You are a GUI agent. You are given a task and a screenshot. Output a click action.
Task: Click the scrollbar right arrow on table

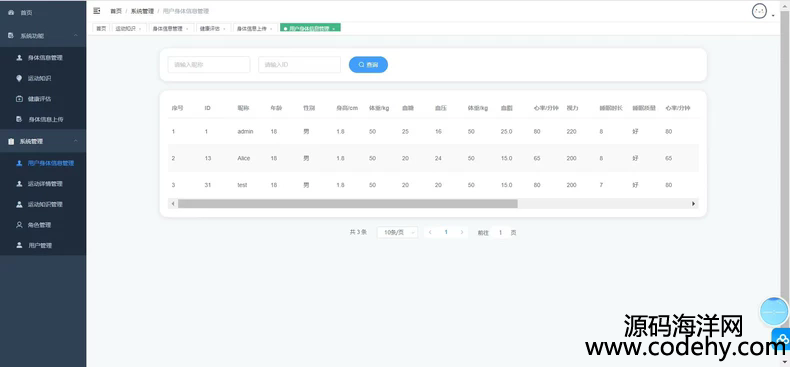(x=693, y=204)
